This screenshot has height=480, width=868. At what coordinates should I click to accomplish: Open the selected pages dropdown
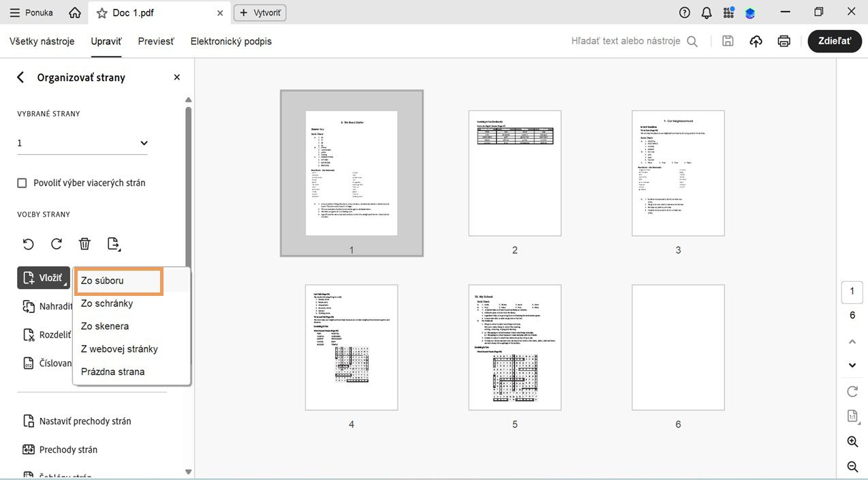82,143
